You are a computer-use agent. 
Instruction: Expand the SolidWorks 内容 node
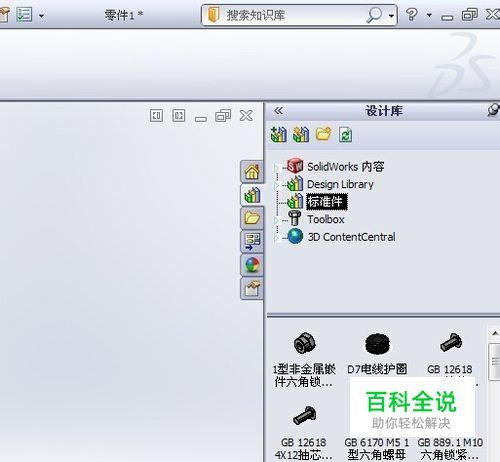[276, 167]
